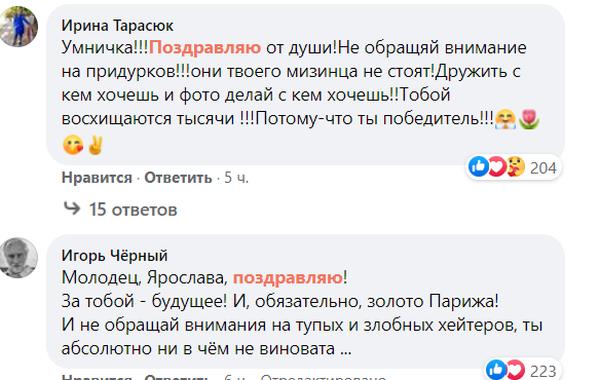Show who reacted via the 223 reactions count
Screen dimensions: 600x380
pyautogui.click(x=543, y=370)
